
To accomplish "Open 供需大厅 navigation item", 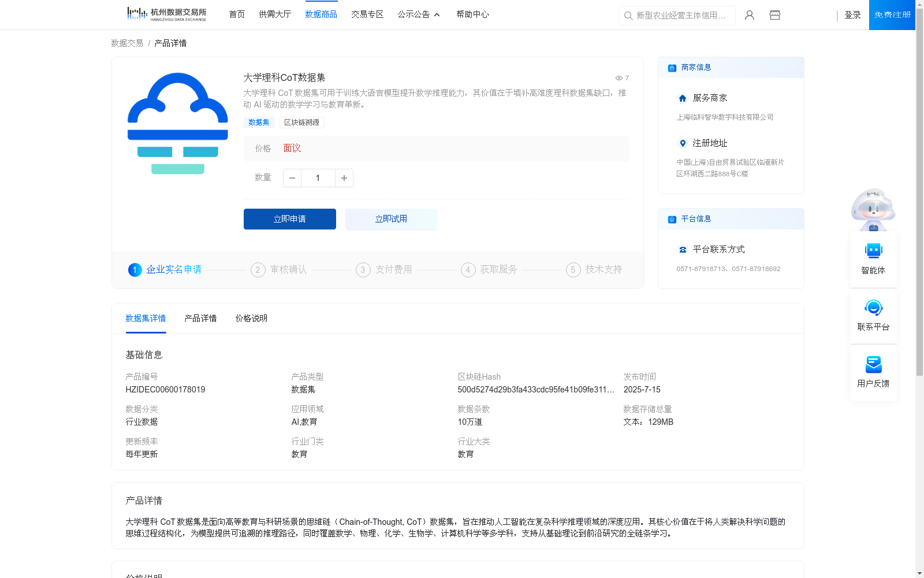I will coord(275,14).
